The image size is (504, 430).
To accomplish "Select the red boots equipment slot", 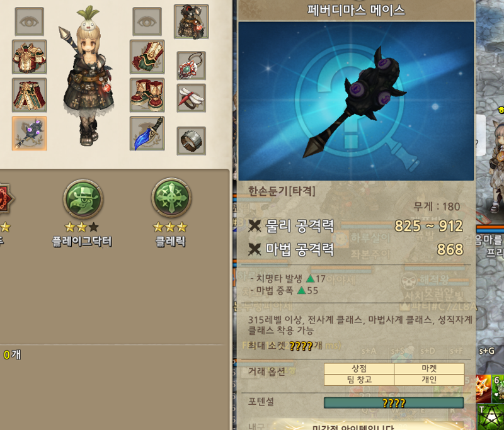I will 147,95.
